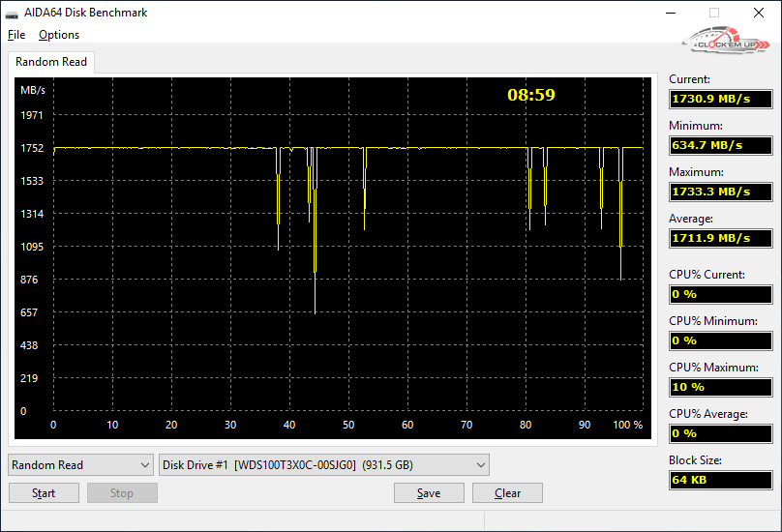Close the AIDA64 Disk Benchmark window
This screenshot has height=532, width=782.
(759, 13)
